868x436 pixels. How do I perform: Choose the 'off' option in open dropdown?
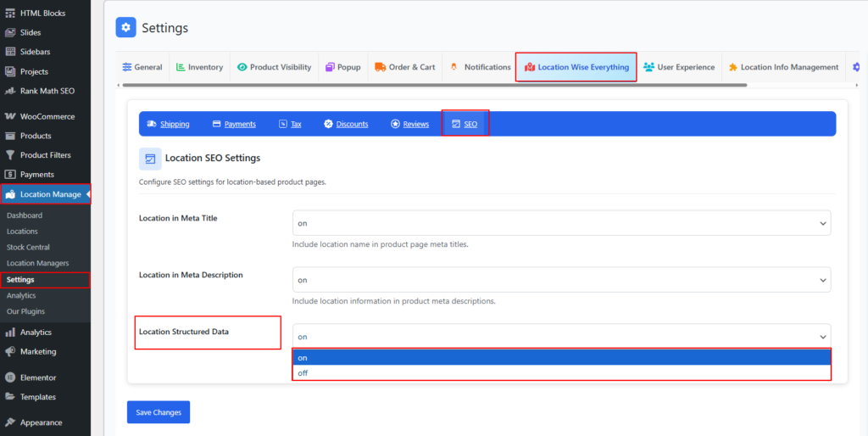(x=561, y=372)
